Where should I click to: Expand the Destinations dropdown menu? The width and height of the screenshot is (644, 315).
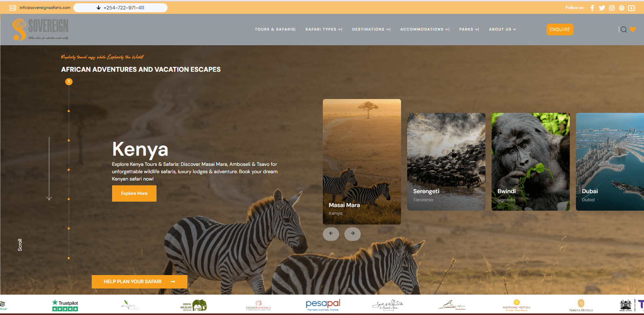pyautogui.click(x=371, y=29)
